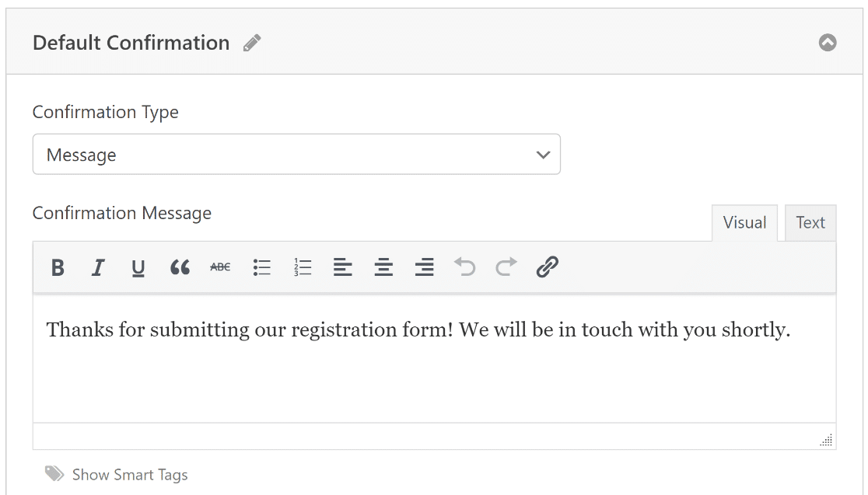
Task: Collapse the Default Confirmation panel
Action: 828,43
